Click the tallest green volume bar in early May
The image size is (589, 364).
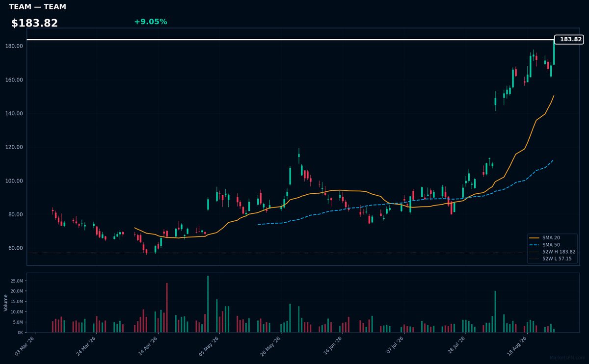(x=208, y=304)
